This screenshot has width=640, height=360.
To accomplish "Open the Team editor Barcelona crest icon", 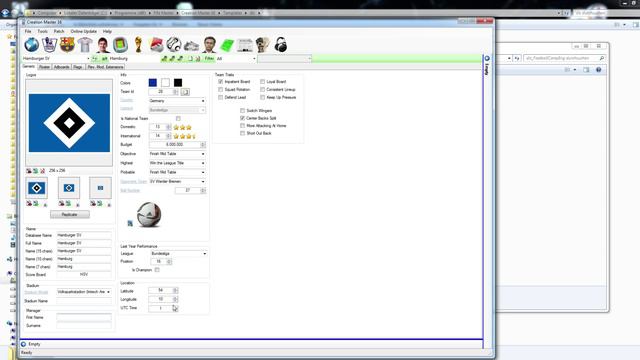I will pyautogui.click(x=67, y=45).
